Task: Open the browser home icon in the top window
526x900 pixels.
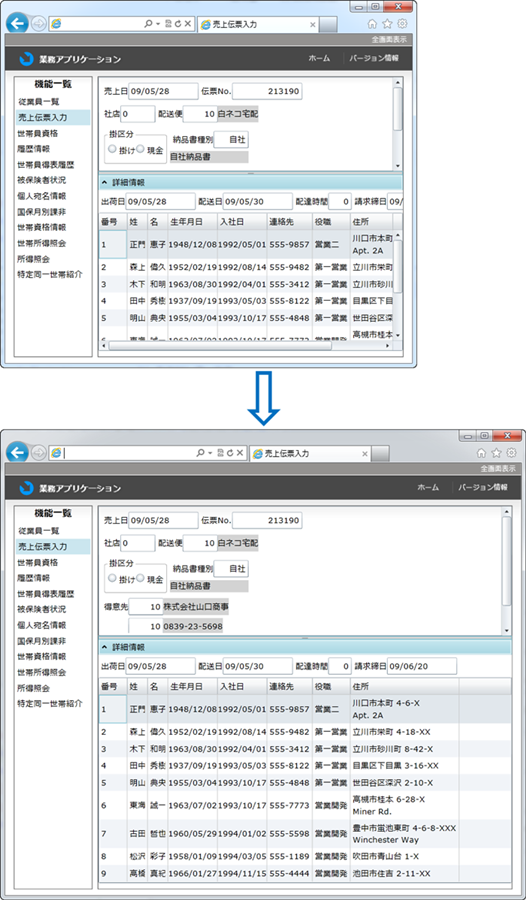Action: click(372, 24)
